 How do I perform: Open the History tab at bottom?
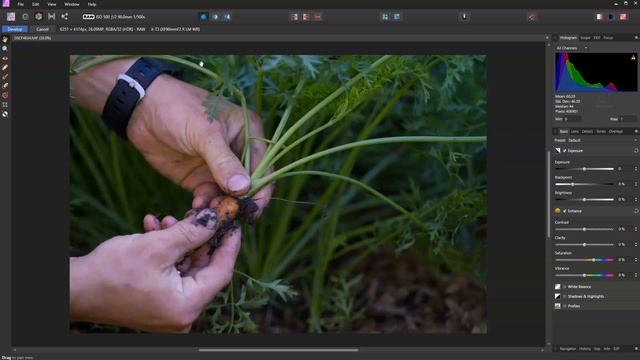(585, 349)
